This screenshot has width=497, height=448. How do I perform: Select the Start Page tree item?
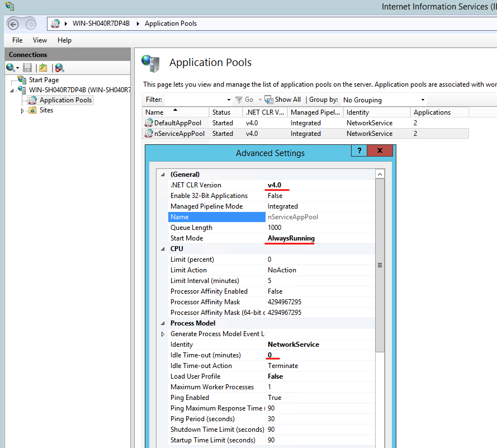click(x=44, y=80)
